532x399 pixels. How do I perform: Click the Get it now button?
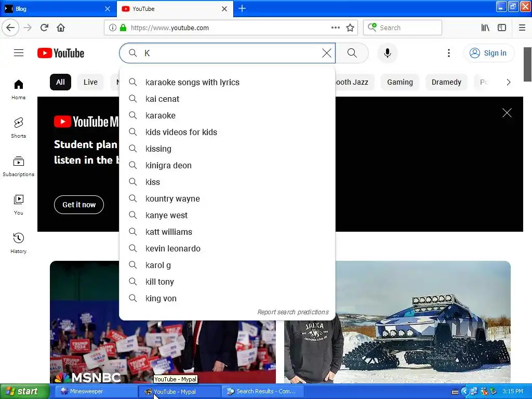[79, 205]
